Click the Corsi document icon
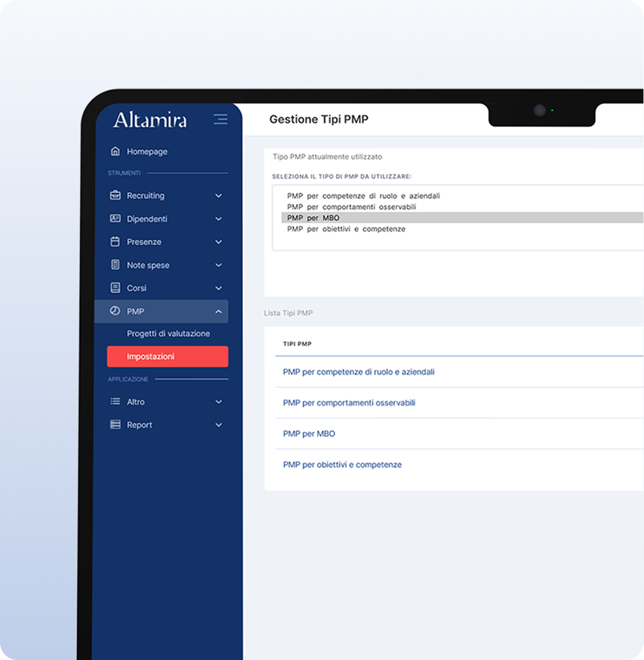Screen dimensions: 644x660 click(115, 288)
